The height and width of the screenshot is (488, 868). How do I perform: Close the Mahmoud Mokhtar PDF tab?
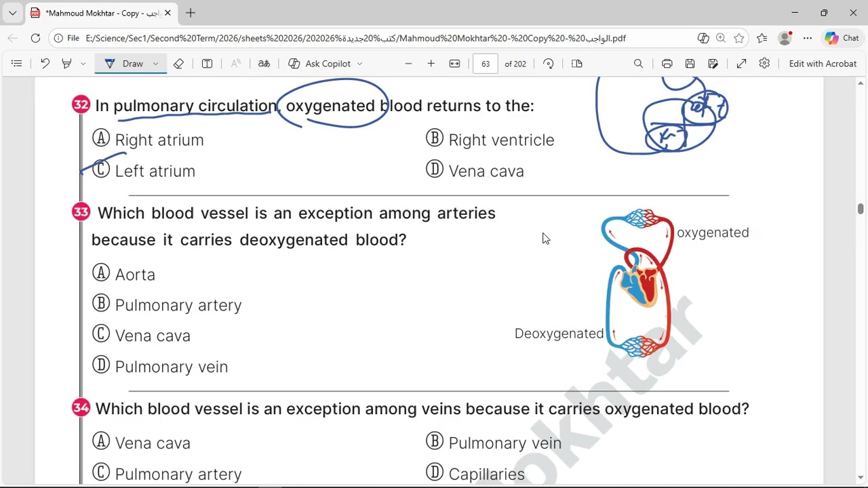point(167,13)
